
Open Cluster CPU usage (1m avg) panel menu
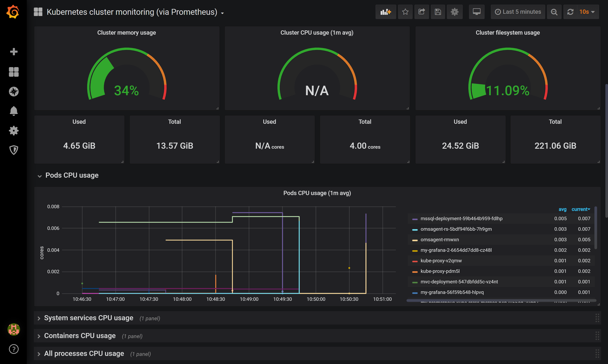[317, 33]
